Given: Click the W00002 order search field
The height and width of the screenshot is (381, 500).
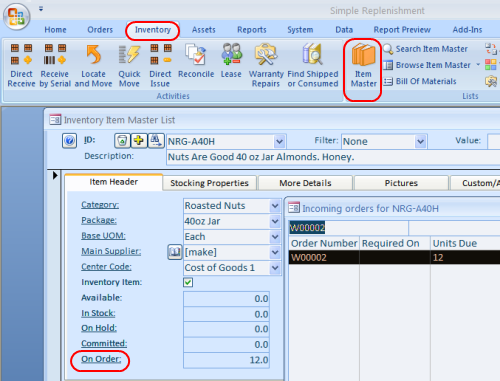Looking at the screenshot, I should tap(348, 228).
